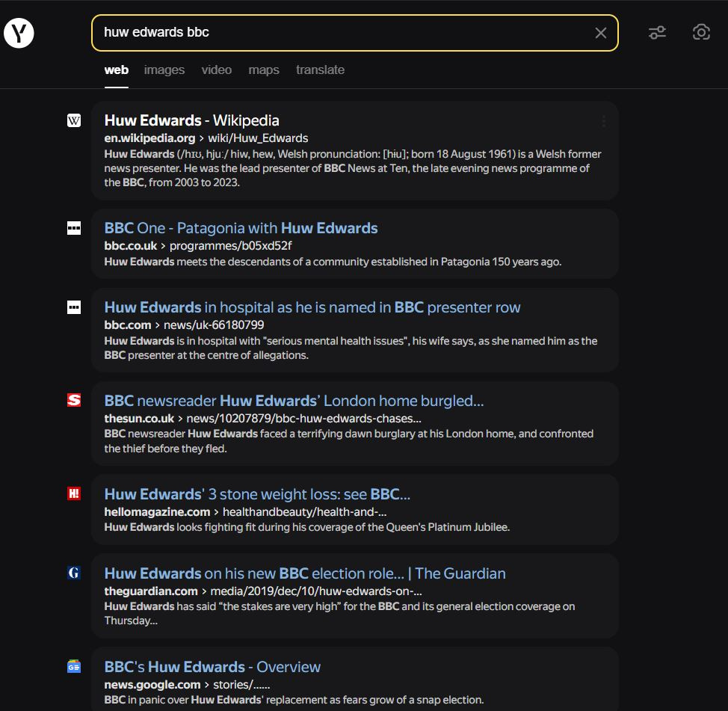Clear the search query with X
This screenshot has width=728, height=711.
point(600,33)
